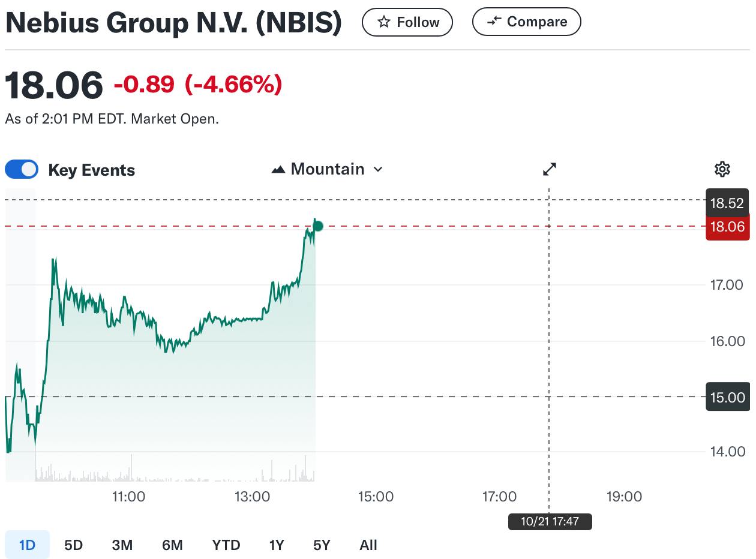The image size is (756, 559).
Task: Select the 5Y range tab
Action: (322, 545)
